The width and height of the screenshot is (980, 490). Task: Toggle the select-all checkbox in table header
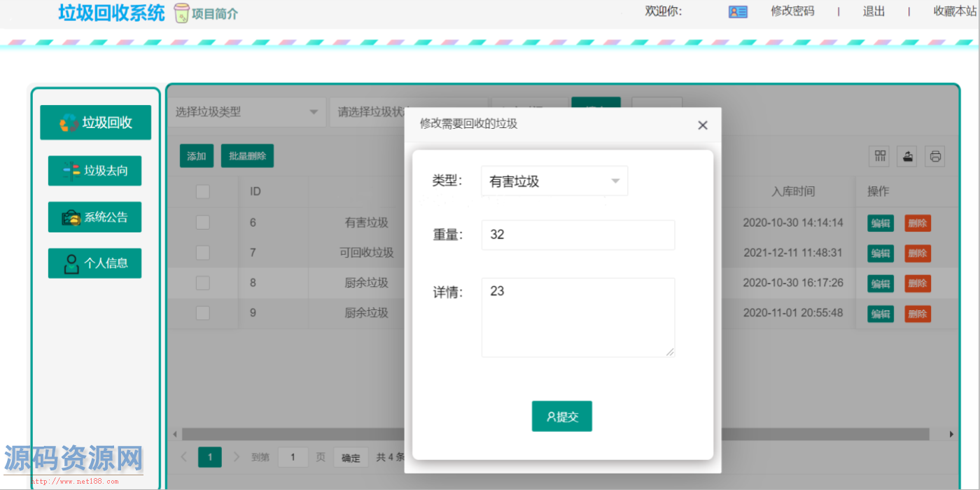[x=203, y=191]
